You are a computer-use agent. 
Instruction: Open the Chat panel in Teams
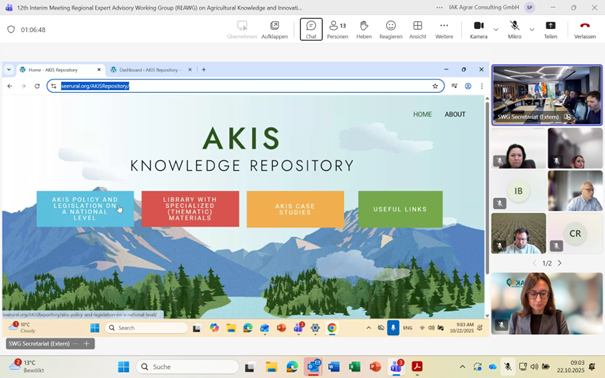(311, 29)
